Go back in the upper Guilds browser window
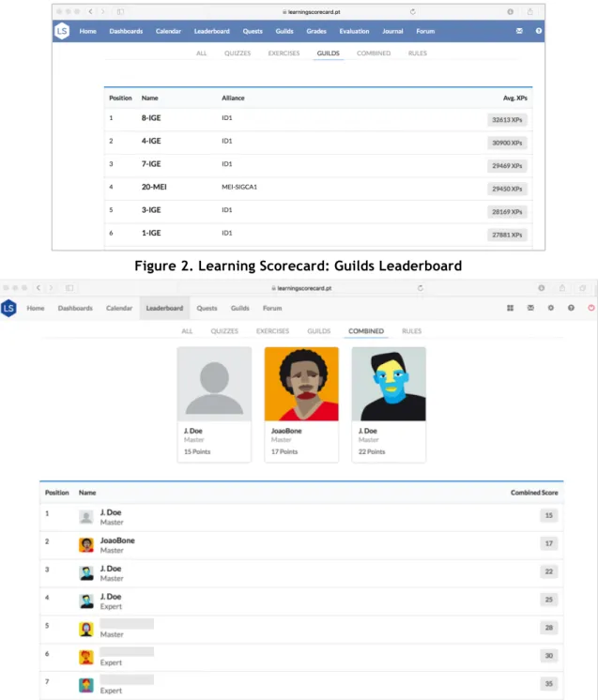Viewport: 598px width, 700px height. point(91,11)
